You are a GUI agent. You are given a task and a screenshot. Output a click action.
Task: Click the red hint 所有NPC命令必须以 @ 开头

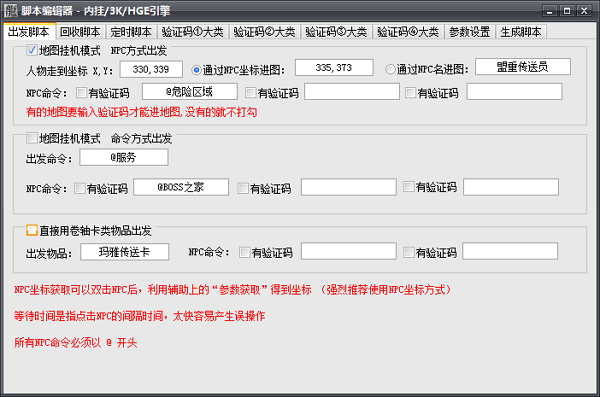pyautogui.click(x=75, y=343)
